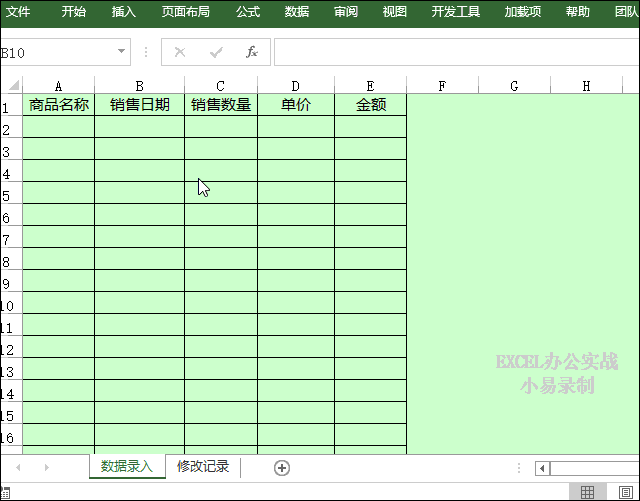This screenshot has width=640, height=501.
Task: Select column G header
Action: click(514, 86)
